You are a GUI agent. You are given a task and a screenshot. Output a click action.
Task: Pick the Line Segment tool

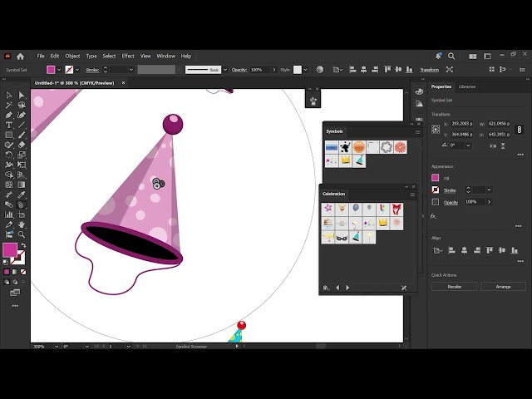[22, 126]
